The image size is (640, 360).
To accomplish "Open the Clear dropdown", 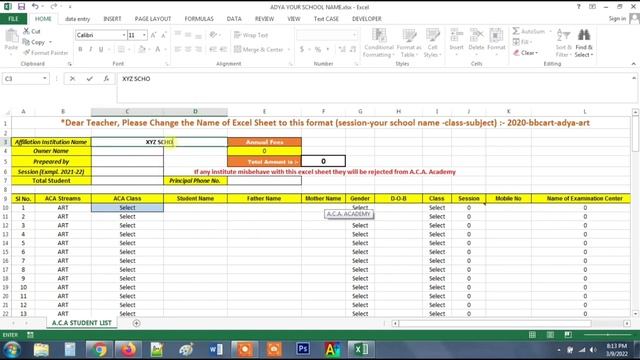I will point(526,53).
